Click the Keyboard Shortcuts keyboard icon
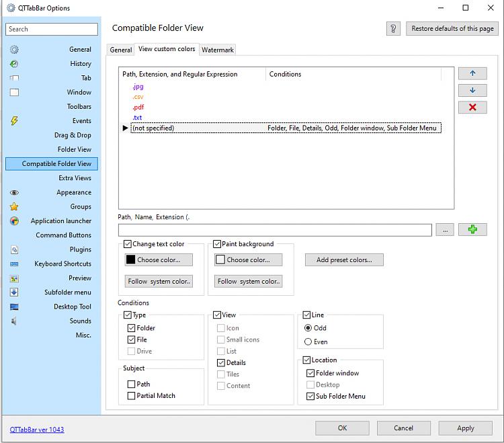This screenshot has height=443, width=504. 14,264
